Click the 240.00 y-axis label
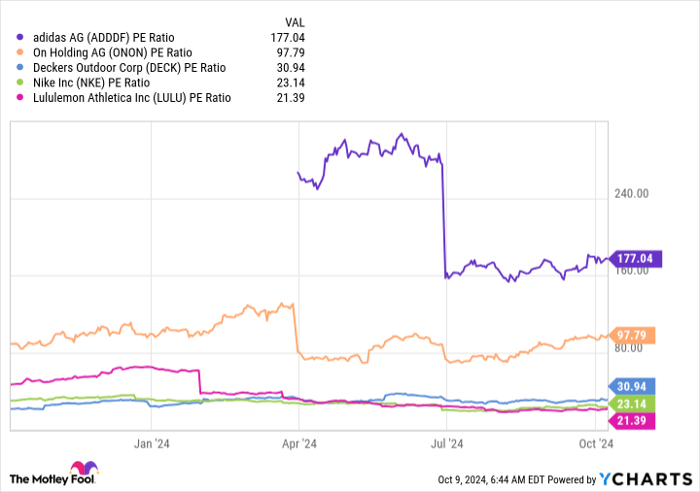Screen dimensions: 700x492 click(631, 194)
